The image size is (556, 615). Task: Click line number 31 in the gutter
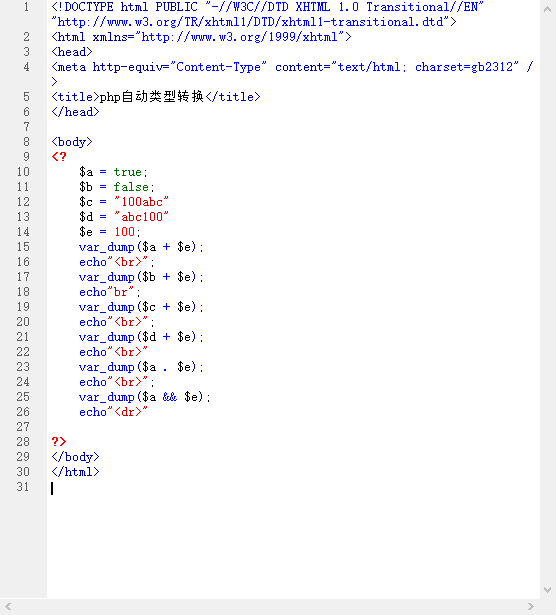[x=23, y=487]
